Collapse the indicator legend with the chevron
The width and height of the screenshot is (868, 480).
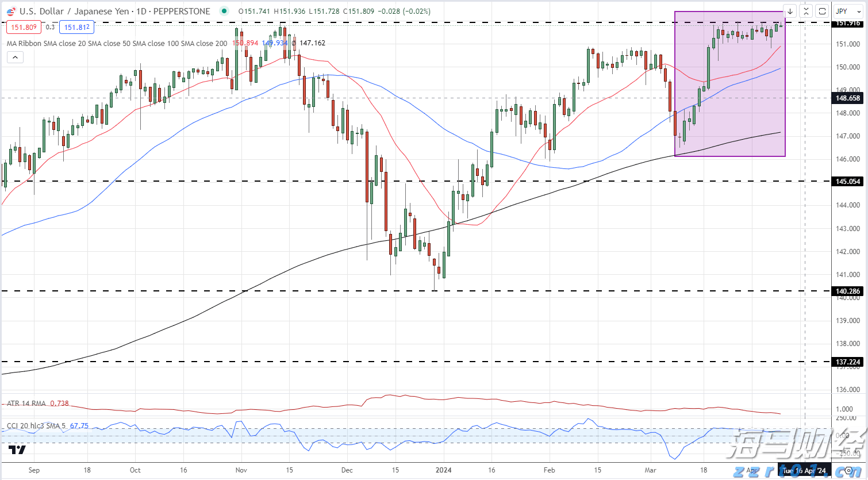tap(15, 57)
